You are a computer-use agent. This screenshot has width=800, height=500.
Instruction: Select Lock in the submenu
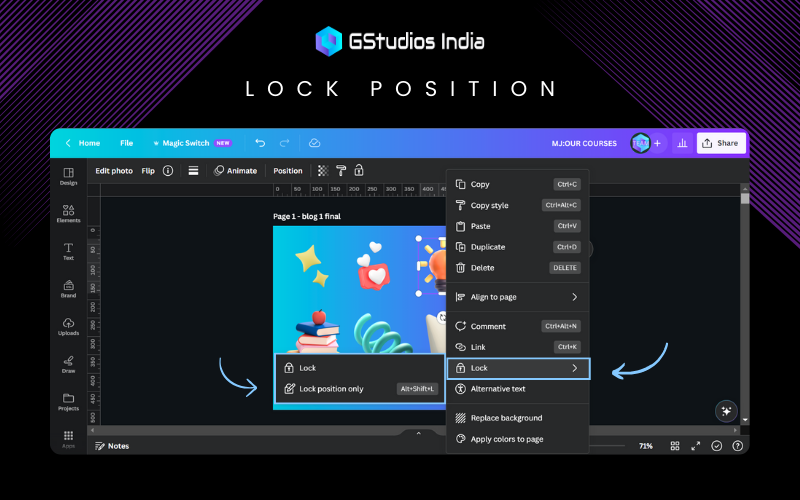360,368
